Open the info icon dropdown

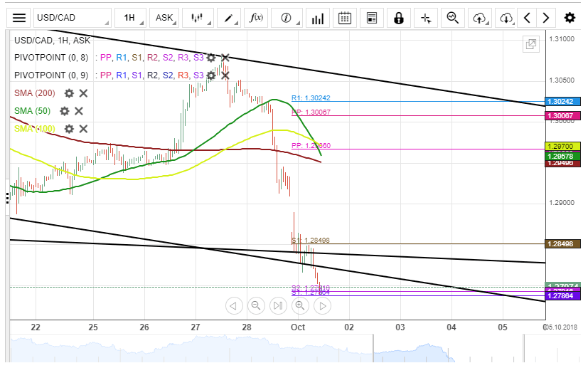(287, 18)
